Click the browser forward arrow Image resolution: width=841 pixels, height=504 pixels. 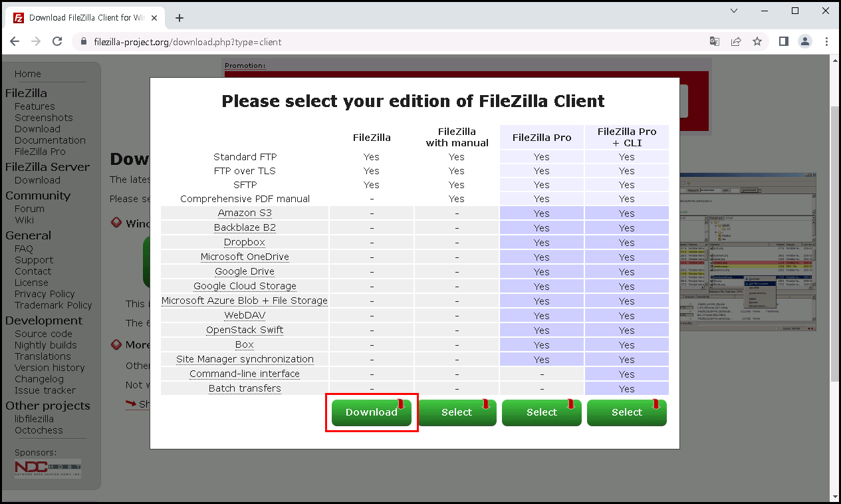(36, 41)
